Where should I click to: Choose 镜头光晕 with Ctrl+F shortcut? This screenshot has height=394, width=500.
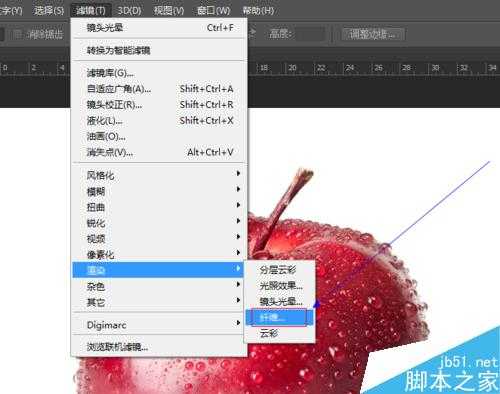click(x=159, y=28)
